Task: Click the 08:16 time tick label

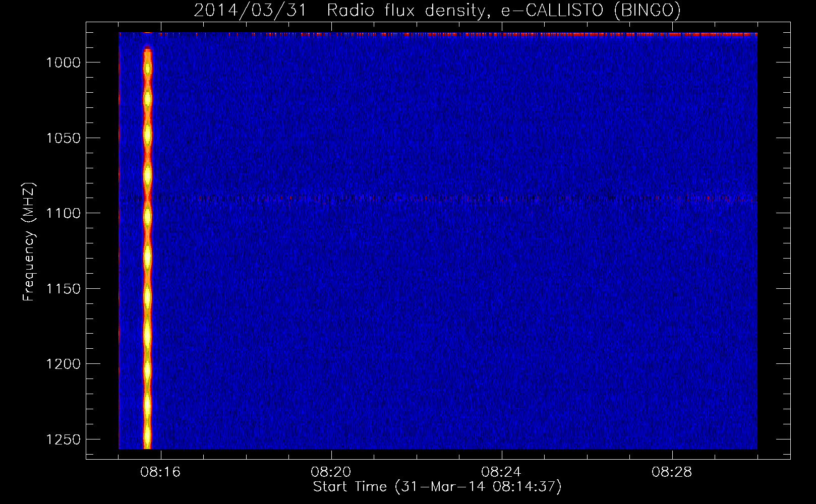Action: [160, 472]
